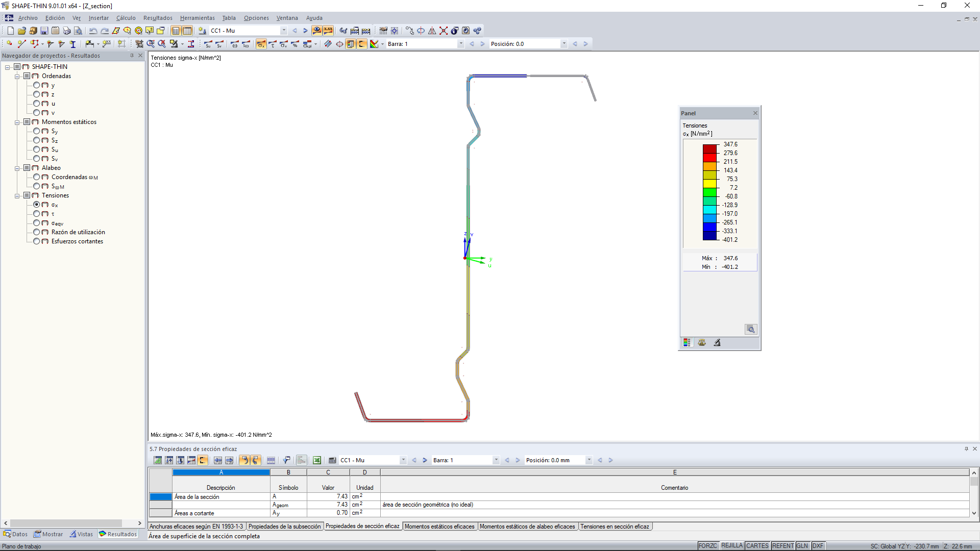Click the Save file icon
This screenshot has height=551, width=980.
[44, 31]
